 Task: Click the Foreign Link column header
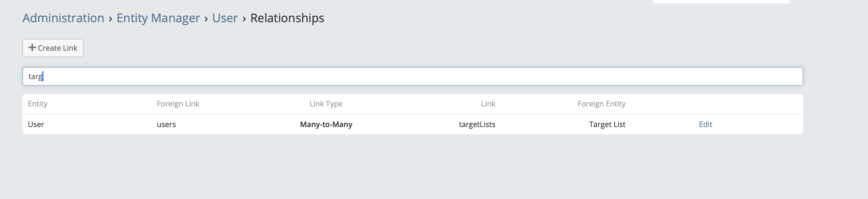click(x=178, y=104)
